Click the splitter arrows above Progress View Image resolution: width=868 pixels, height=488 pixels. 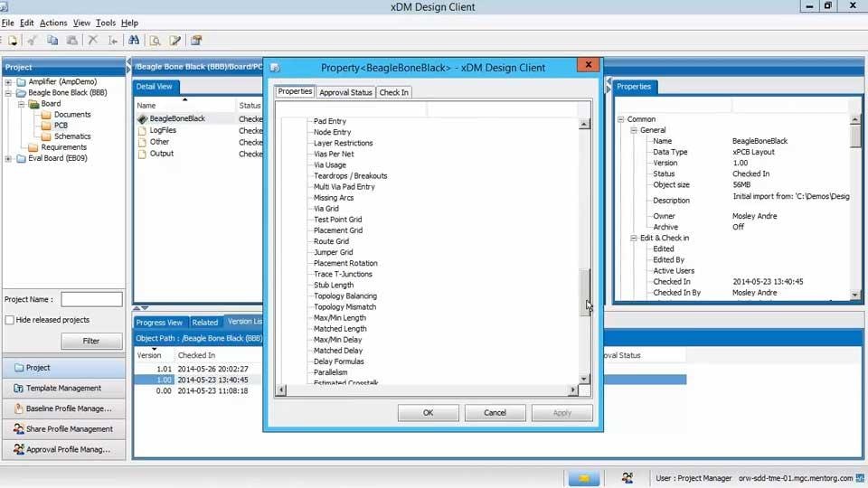[141, 307]
